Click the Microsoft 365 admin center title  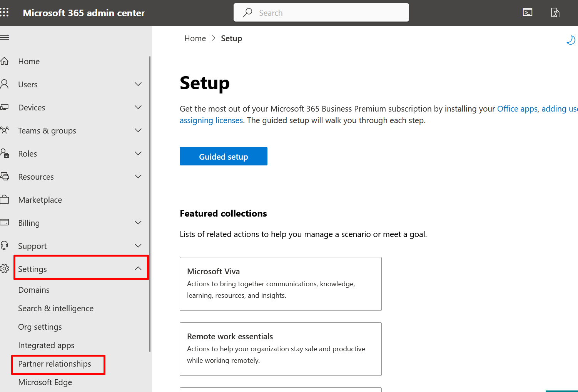click(x=84, y=13)
